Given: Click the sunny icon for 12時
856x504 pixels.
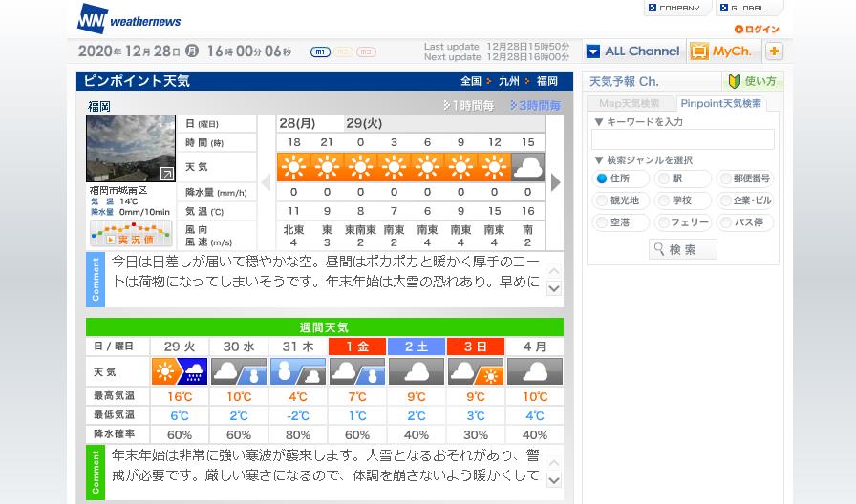Looking at the screenshot, I should (494, 167).
